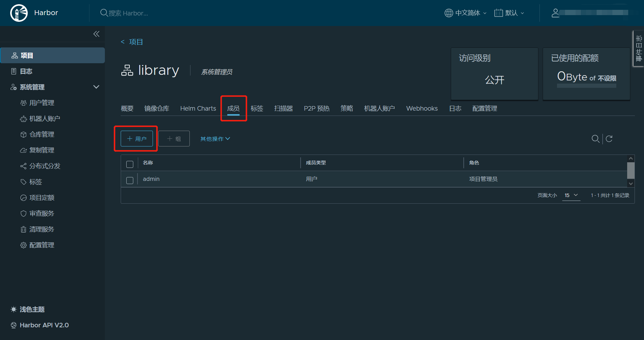Screen dimensions: 644x340
Task: Click the + 用户 add user button
Action: (137, 139)
